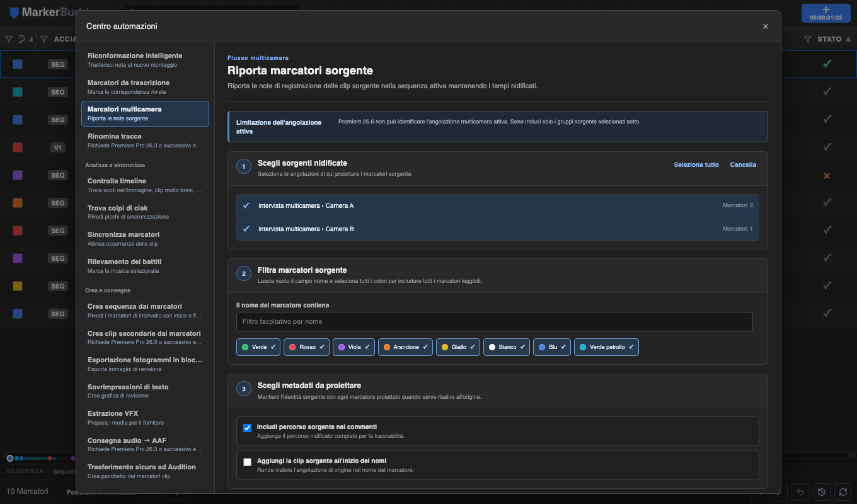The image size is (857, 504).
Task: Click the history clock icon in bottom bar
Action: [821, 492]
